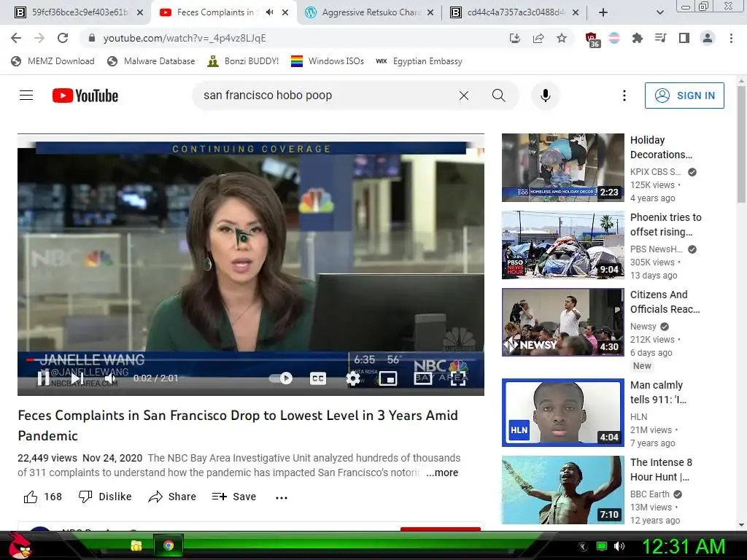Click the address bar URL
The image size is (747, 560).
[x=185, y=38]
